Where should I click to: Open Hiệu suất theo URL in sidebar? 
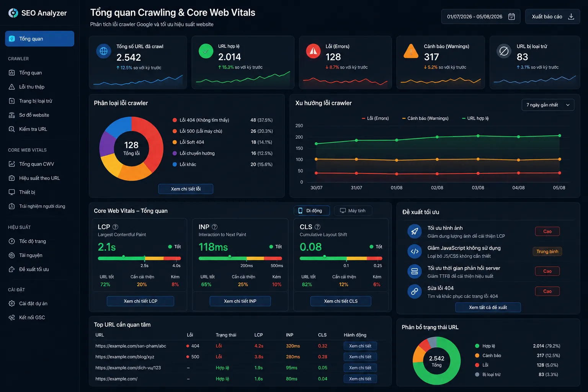click(39, 178)
